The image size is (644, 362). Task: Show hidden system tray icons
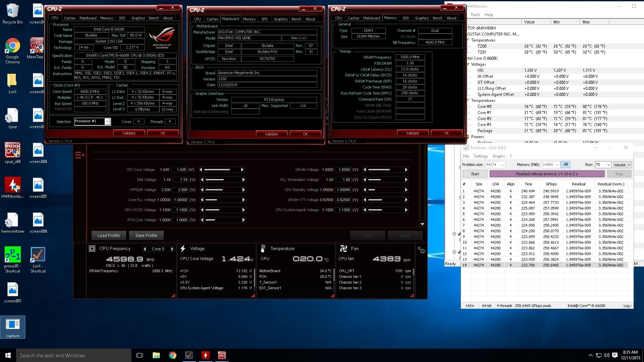point(590,355)
